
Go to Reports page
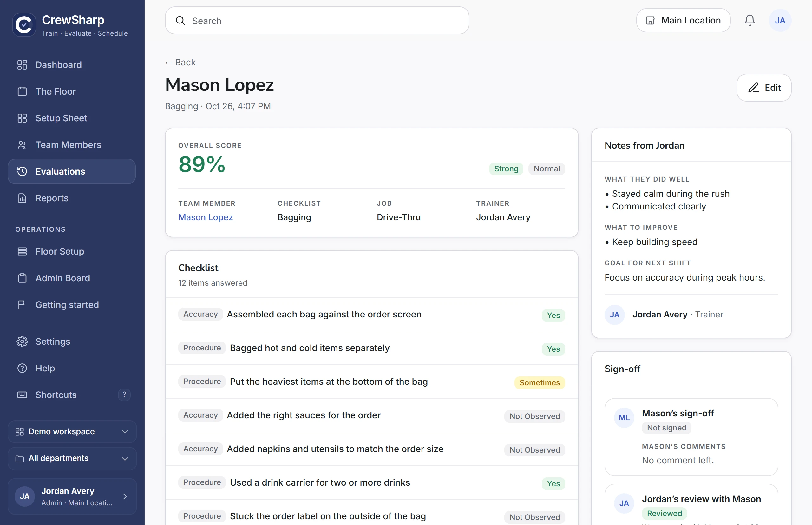tap(72, 198)
